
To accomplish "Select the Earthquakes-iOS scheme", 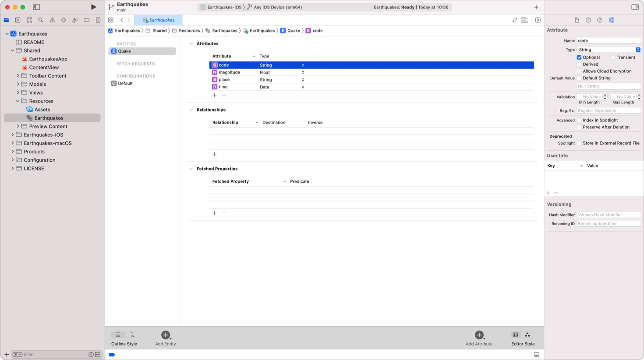I will pyautogui.click(x=220, y=7).
